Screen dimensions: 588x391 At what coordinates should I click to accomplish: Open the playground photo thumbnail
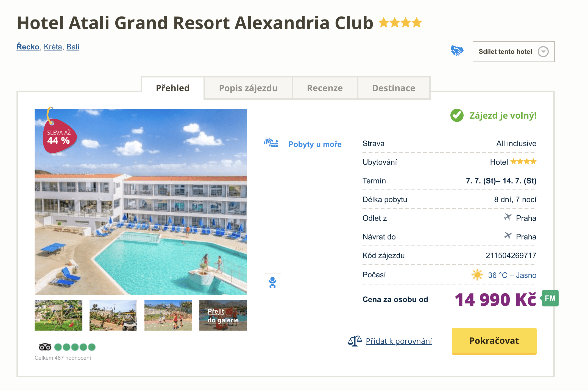pyautogui.click(x=58, y=315)
